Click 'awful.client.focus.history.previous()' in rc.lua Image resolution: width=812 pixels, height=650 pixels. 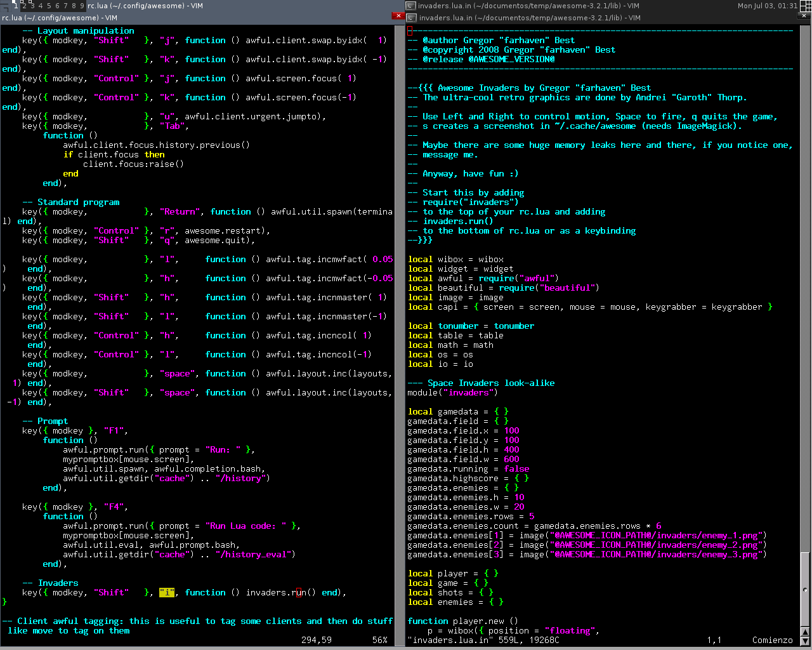point(157,145)
